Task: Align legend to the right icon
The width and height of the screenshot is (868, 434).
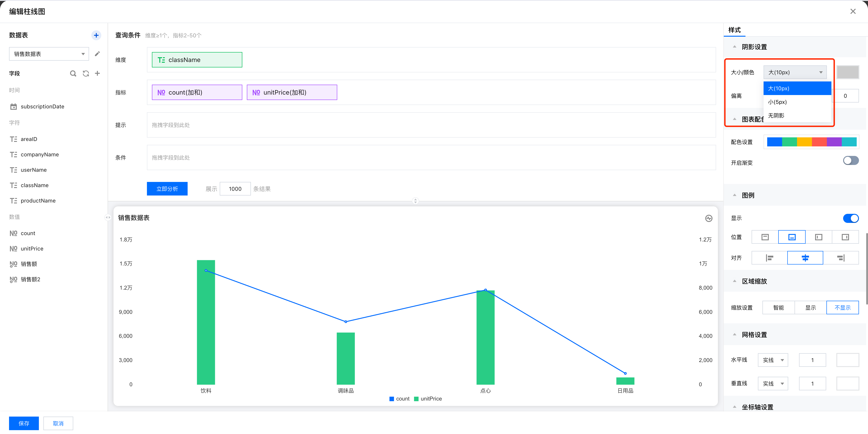Action: tap(841, 258)
